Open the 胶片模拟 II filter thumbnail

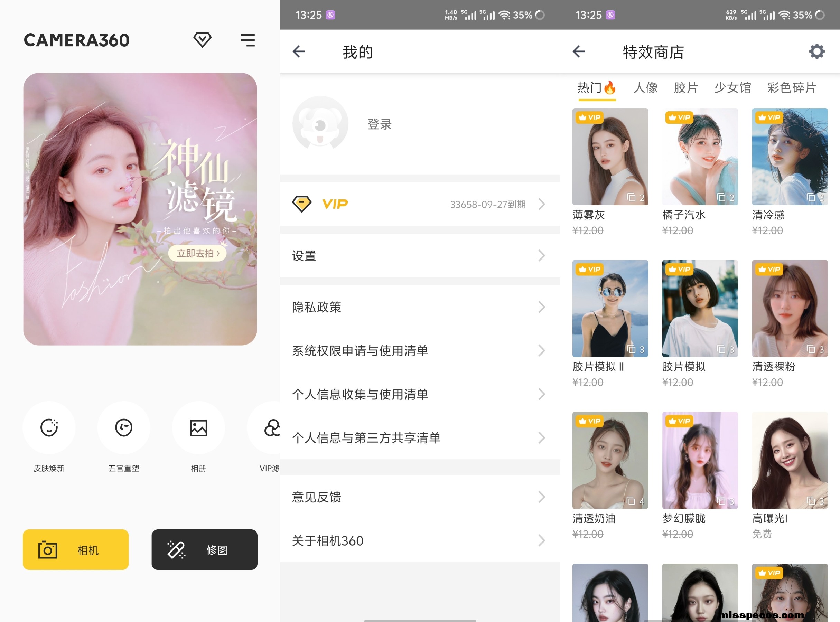pyautogui.click(x=610, y=308)
